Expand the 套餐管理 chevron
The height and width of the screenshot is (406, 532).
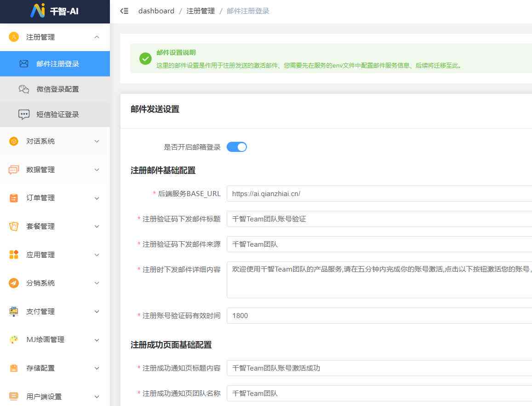click(97, 226)
